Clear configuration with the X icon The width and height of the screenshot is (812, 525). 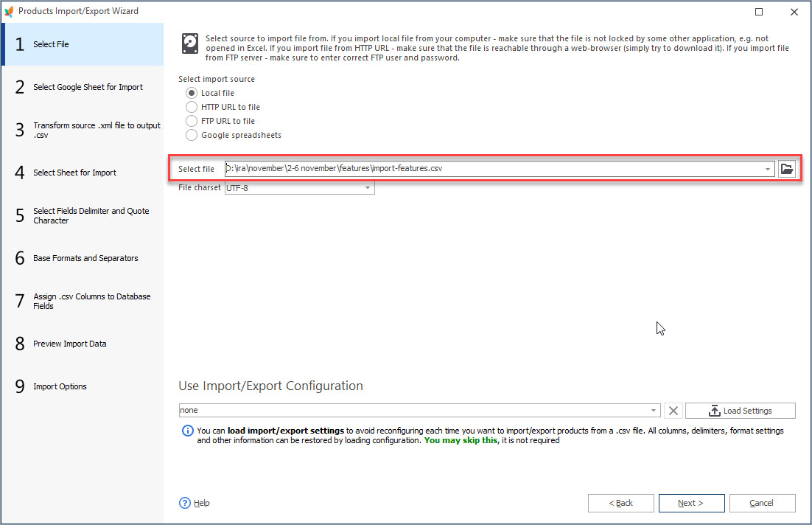click(673, 411)
